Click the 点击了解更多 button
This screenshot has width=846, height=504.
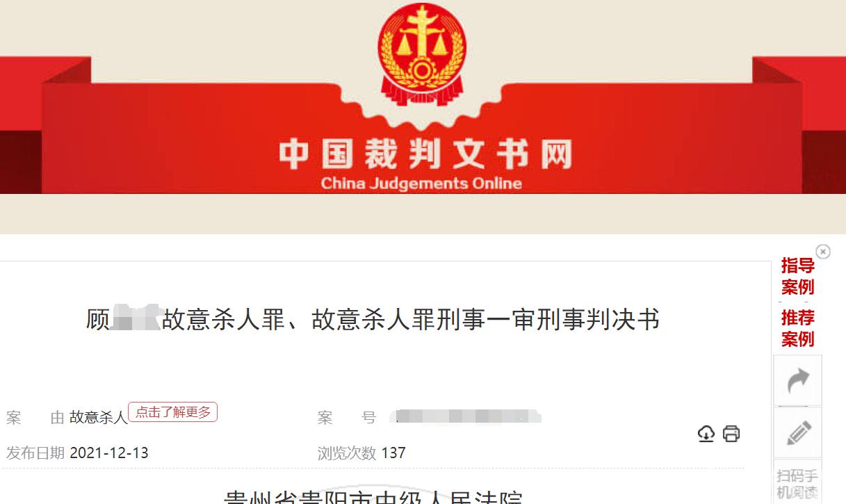pos(173,412)
